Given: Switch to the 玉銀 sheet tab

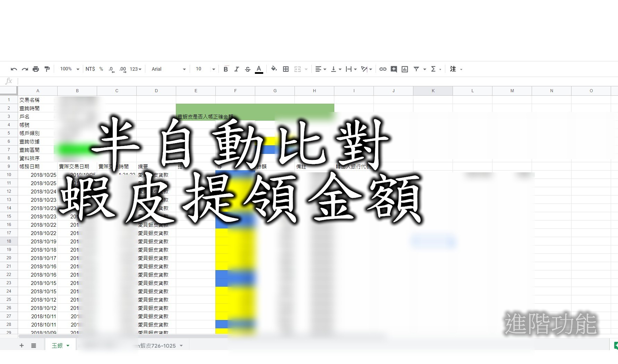Looking at the screenshot, I should (58, 345).
